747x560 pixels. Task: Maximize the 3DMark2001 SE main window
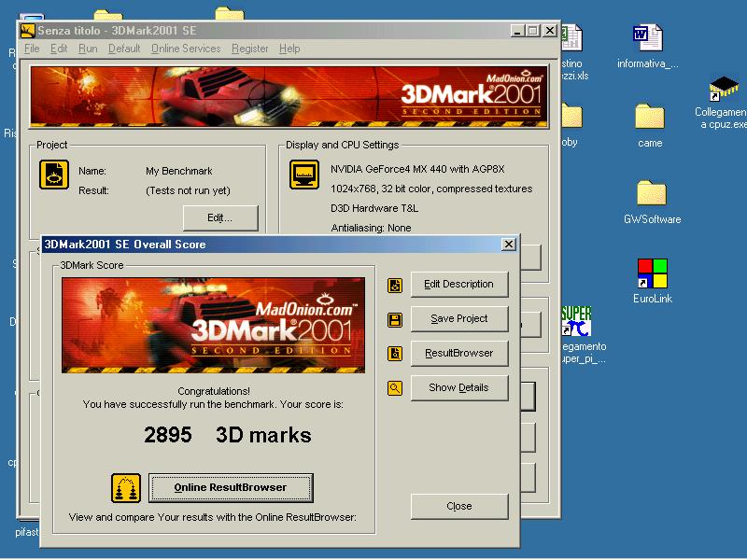pyautogui.click(x=533, y=31)
